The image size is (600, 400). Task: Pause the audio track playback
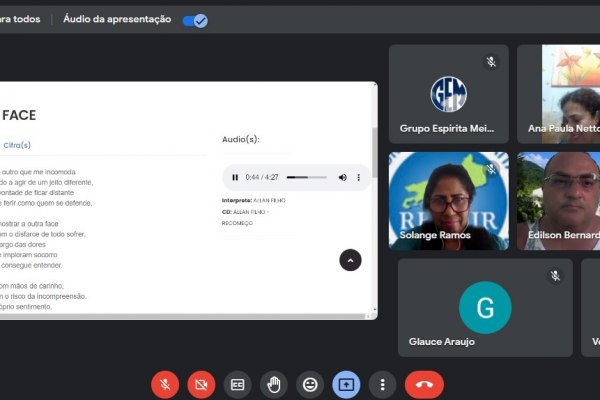tap(235, 177)
